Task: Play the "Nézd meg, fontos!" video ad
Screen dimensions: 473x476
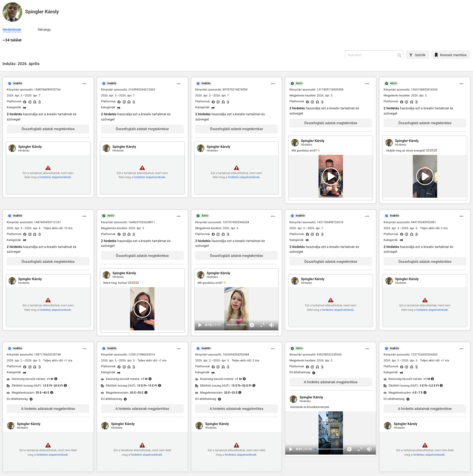Action: (142, 309)
